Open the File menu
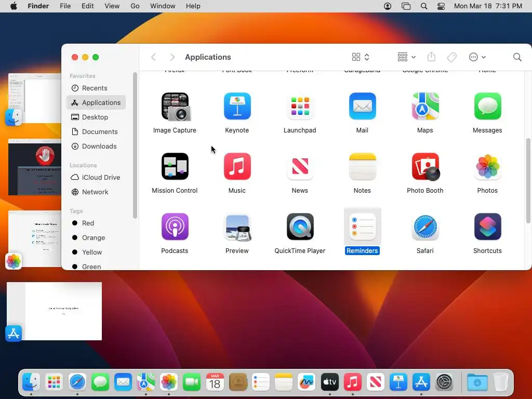 (x=65, y=6)
